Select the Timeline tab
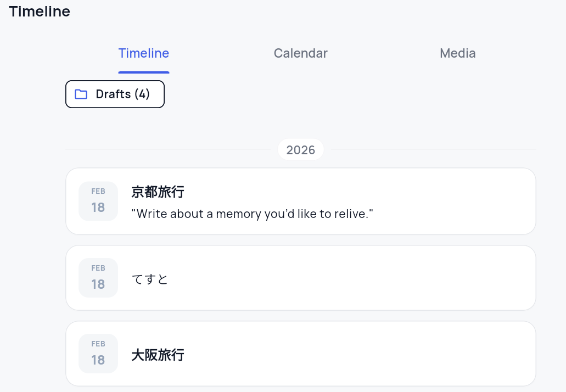 (x=144, y=53)
